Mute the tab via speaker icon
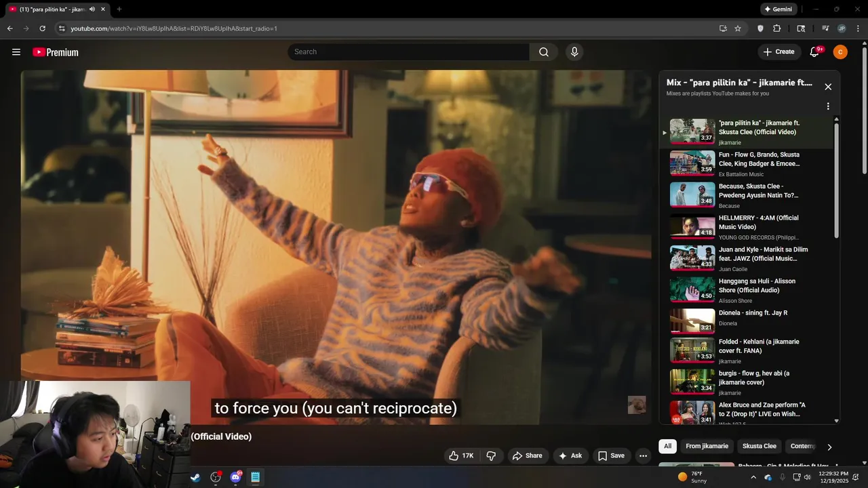The height and width of the screenshot is (488, 868). coord(92,9)
